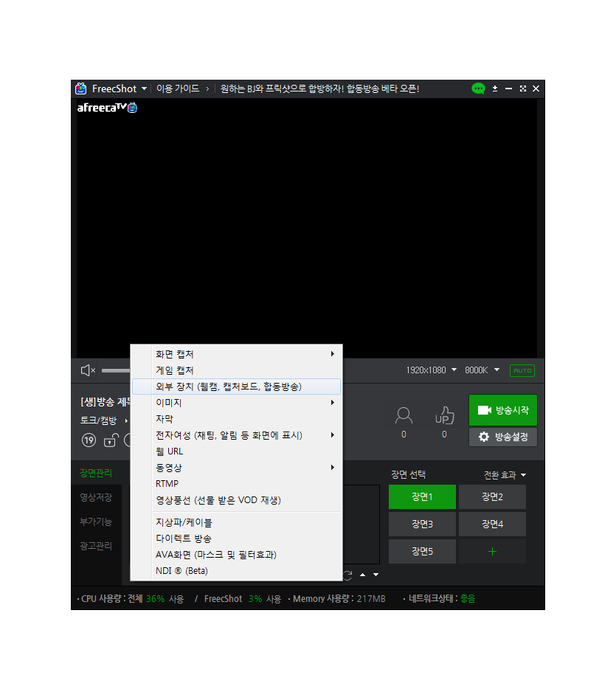Select the 부가기능 tab
The image size is (616, 689).
(x=96, y=522)
